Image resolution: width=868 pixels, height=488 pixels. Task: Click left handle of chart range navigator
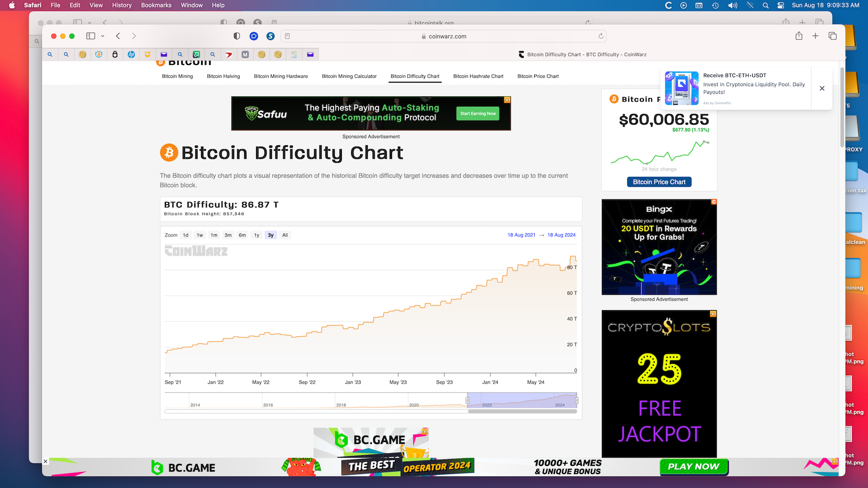pyautogui.click(x=467, y=400)
